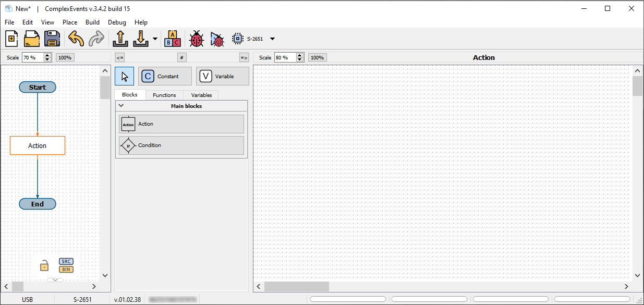644x305 pixels.
Task: Toggle the SRC/BIN indicator icon
Action: (66, 265)
